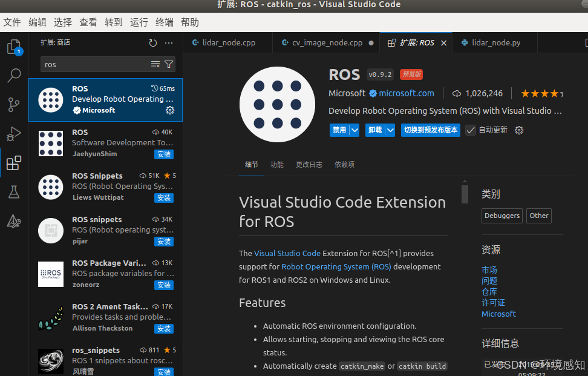Open the Dependencies (依赖项) tab

(345, 164)
